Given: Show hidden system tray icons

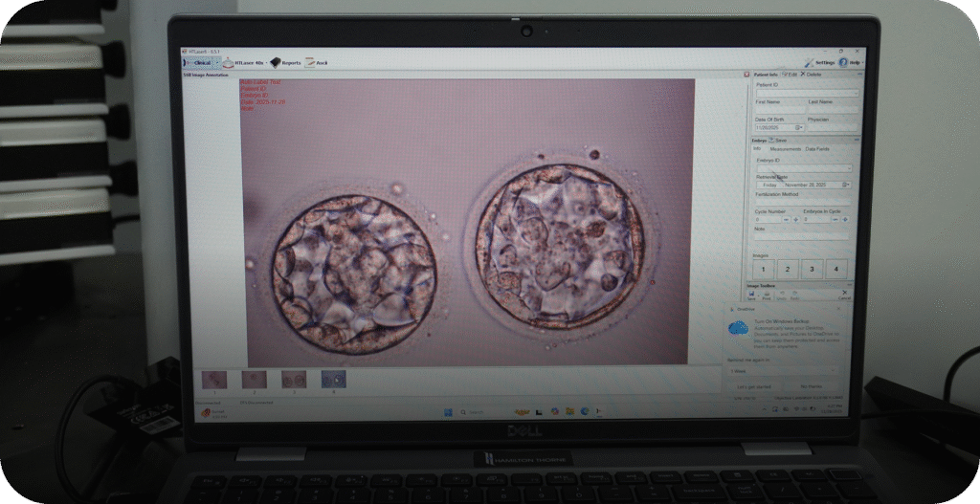Looking at the screenshot, I should pos(767,409).
